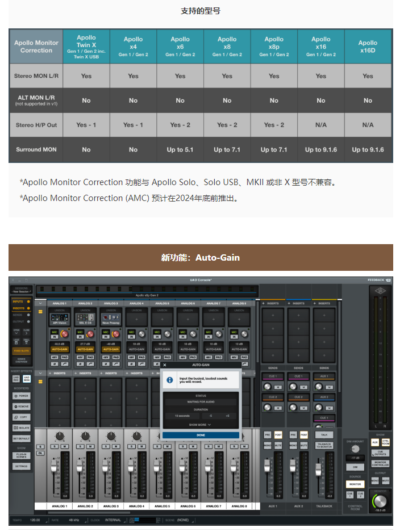Enable low cut filter on Analog 1
This screenshot has width=404, height=532.
coord(65,364)
